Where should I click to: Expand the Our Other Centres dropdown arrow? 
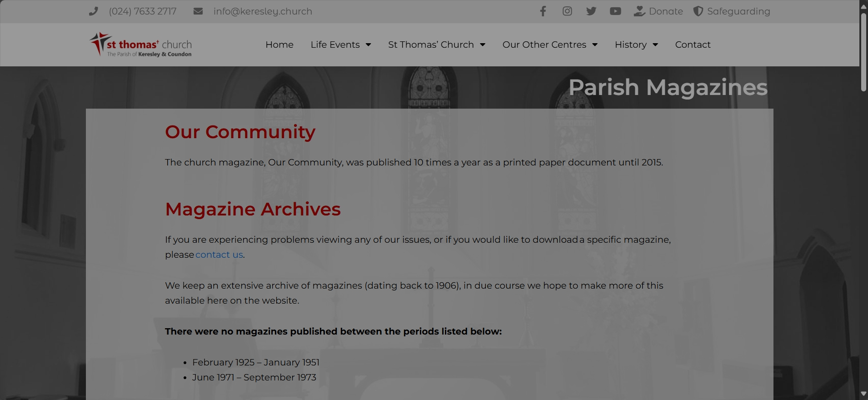tap(595, 45)
